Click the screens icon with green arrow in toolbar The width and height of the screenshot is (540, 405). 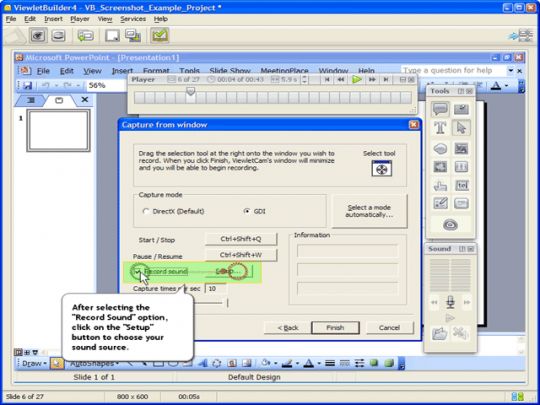tap(133, 35)
